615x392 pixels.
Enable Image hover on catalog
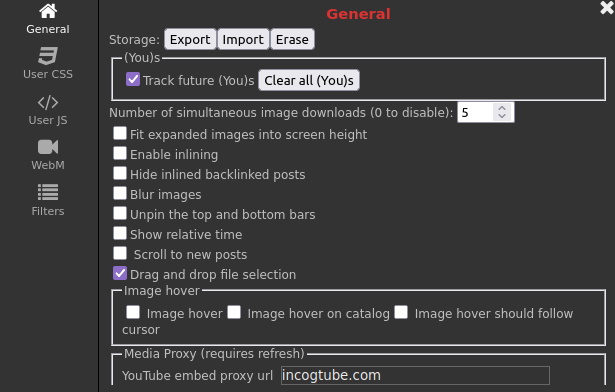(234, 312)
